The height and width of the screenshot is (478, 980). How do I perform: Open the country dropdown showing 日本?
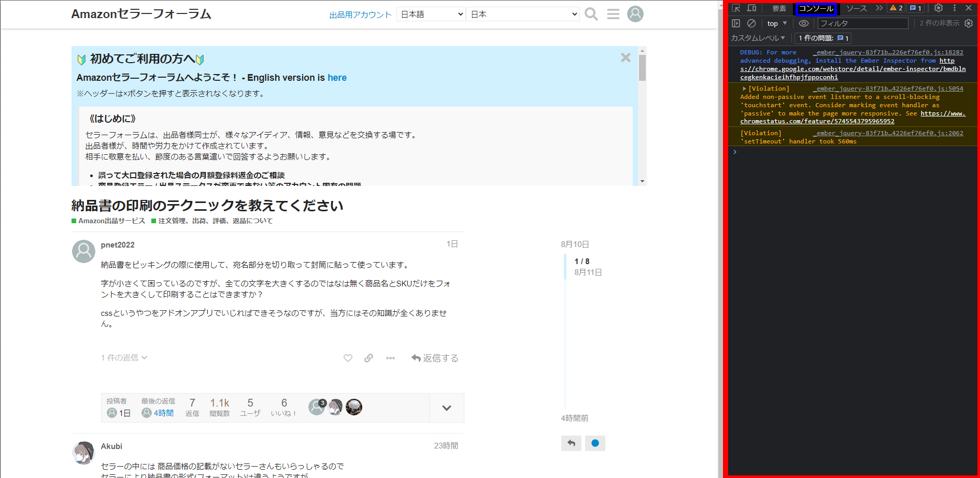coord(523,14)
